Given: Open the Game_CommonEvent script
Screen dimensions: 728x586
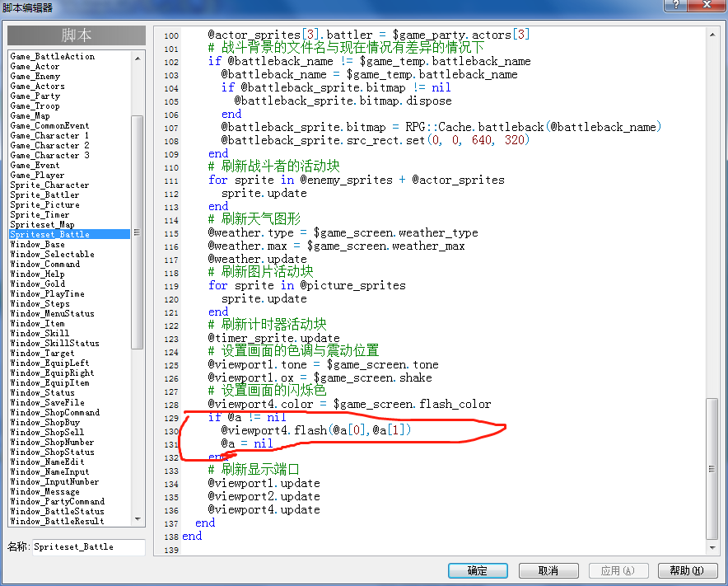Looking at the screenshot, I should pos(49,125).
